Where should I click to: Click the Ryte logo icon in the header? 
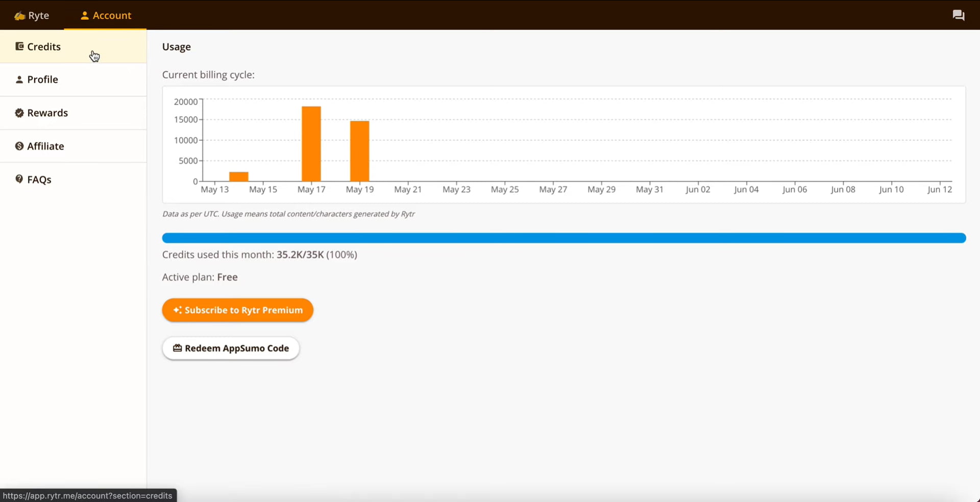tap(20, 16)
